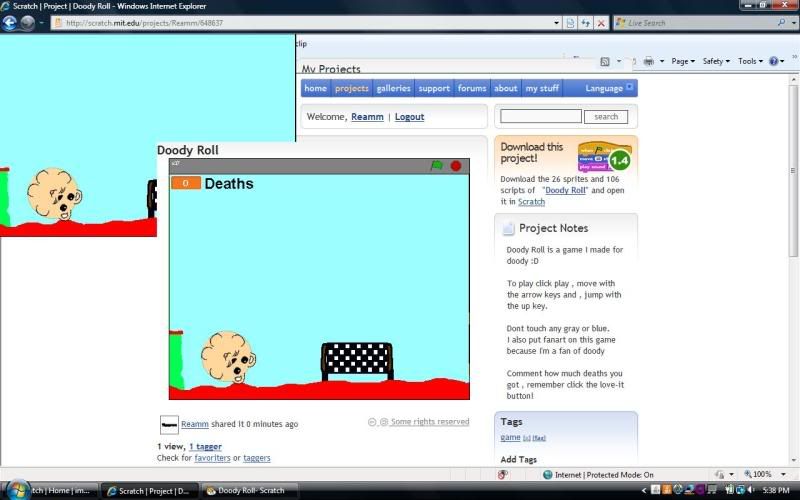This screenshot has width=800, height=500.
Task: Click the red X stop loading icon
Action: point(601,22)
